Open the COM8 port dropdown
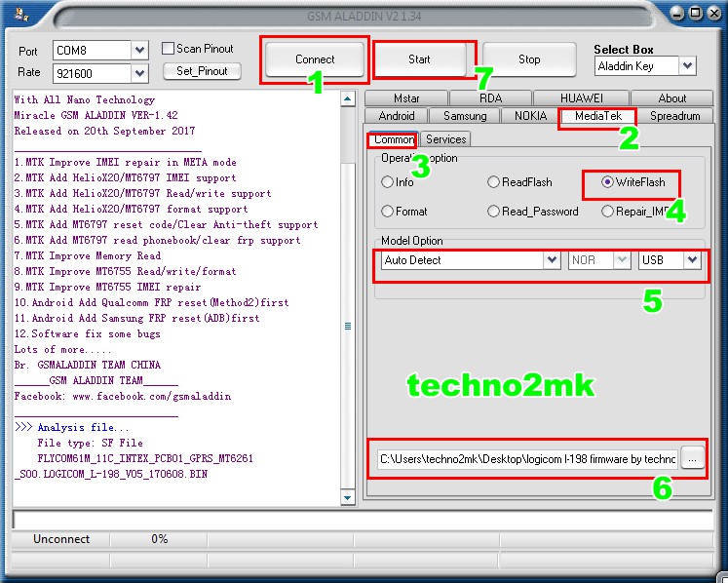The width and height of the screenshot is (728, 583). click(139, 51)
